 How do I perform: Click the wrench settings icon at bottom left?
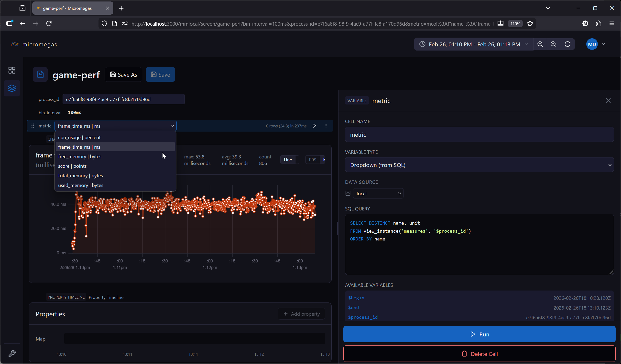click(12, 354)
